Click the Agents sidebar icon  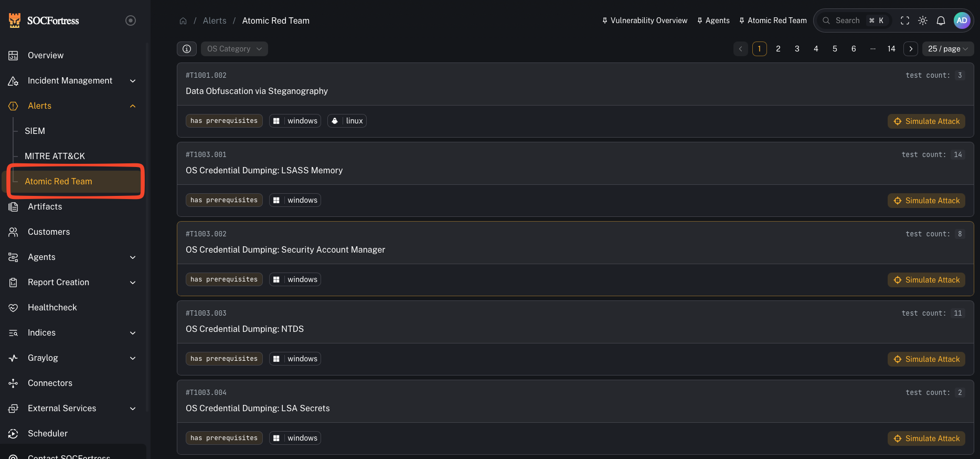(x=13, y=257)
